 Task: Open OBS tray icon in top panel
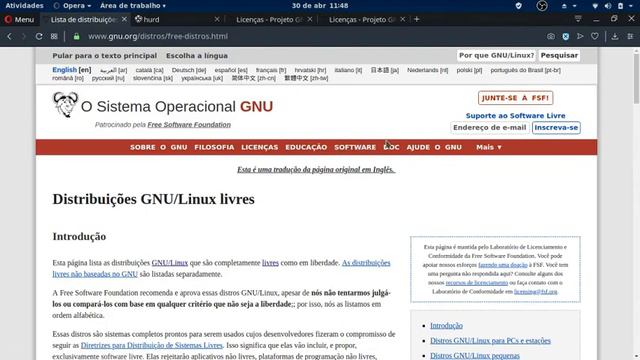tap(542, 6)
